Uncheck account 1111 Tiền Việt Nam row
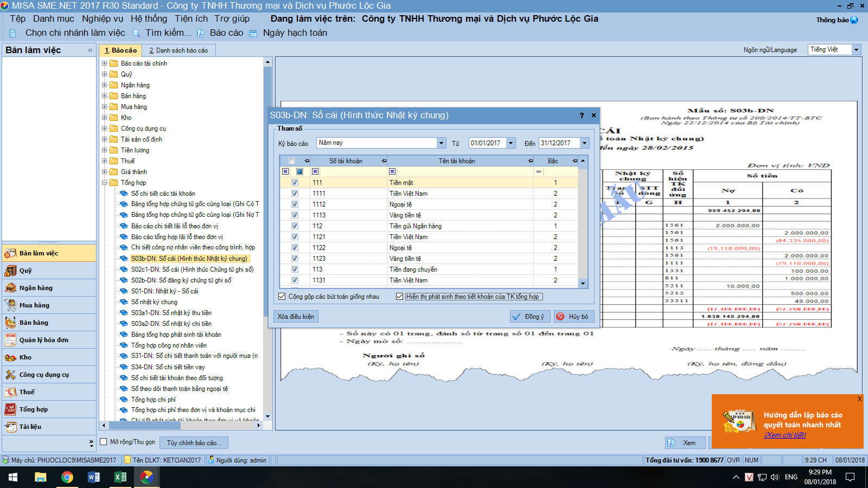Viewport: 868px width, 488px height. tap(295, 194)
